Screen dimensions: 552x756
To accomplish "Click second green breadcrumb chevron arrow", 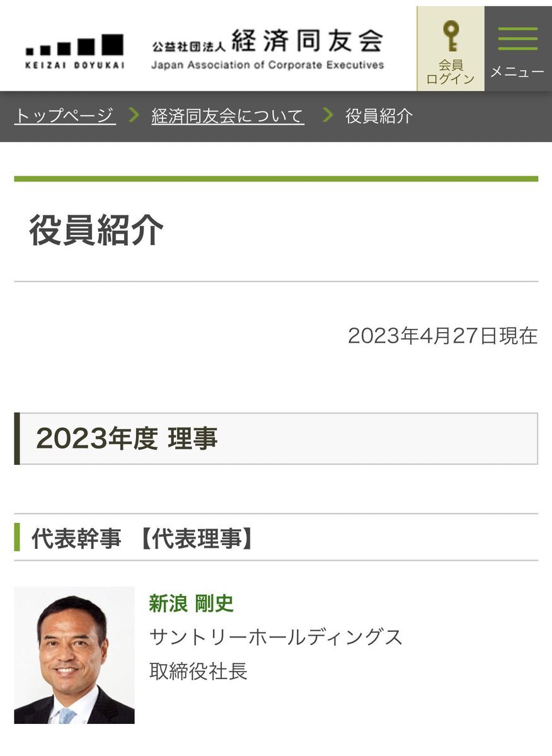I will (327, 115).
